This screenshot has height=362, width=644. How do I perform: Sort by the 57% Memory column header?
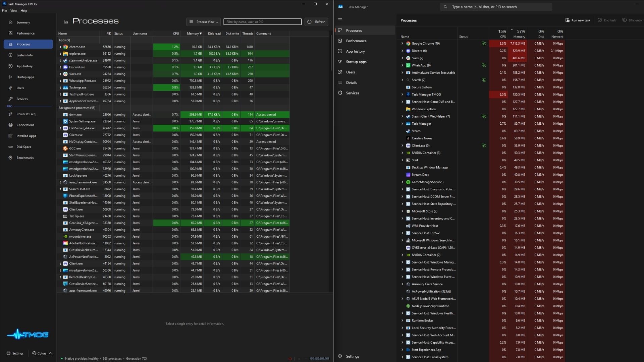tap(517, 34)
